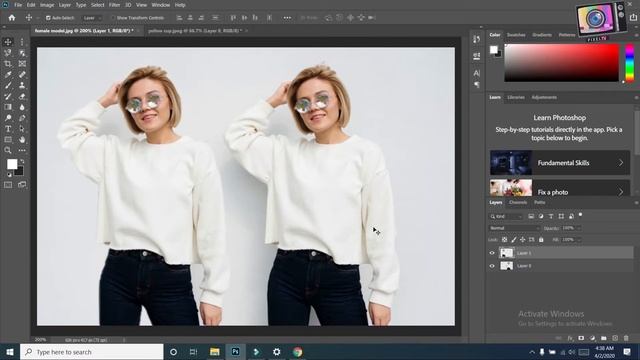Select the Zoom tool

[x=8, y=151]
